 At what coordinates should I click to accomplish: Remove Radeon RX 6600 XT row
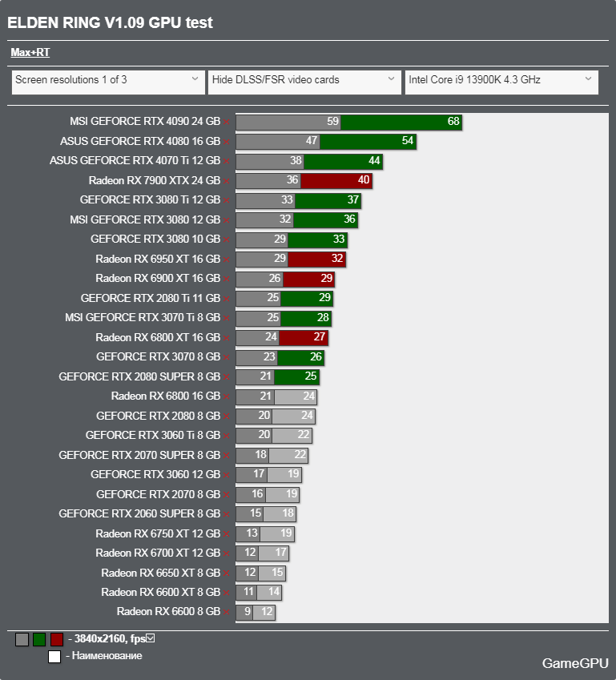[x=227, y=593]
